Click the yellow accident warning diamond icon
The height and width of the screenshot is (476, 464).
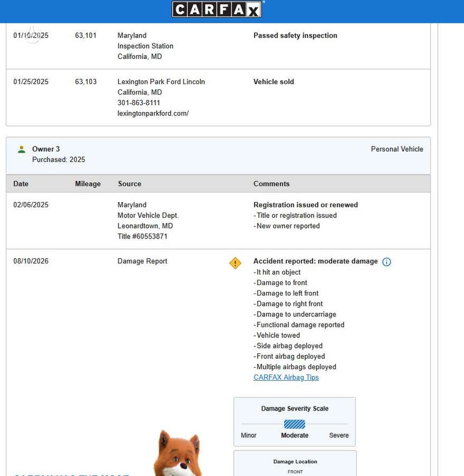[235, 263]
